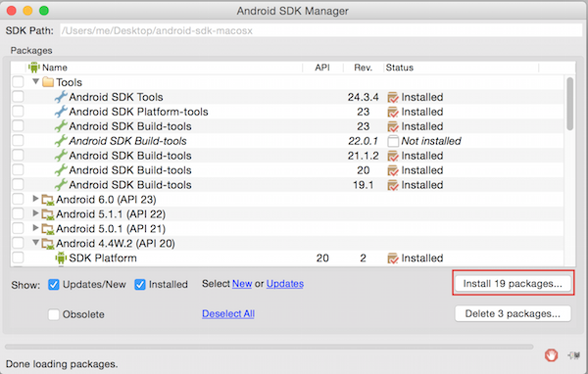Collapse the Android 4.4W.2 (API 20) node

tap(35, 243)
